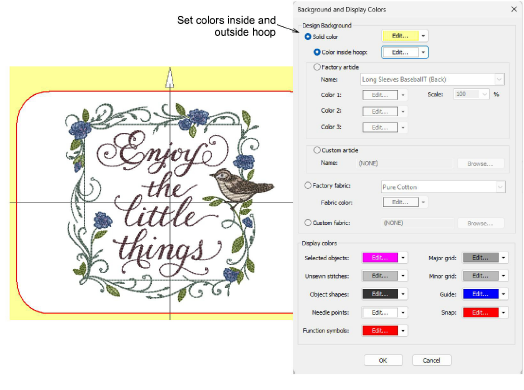
Task: Confirm the dialog with OK
Action: (x=383, y=360)
